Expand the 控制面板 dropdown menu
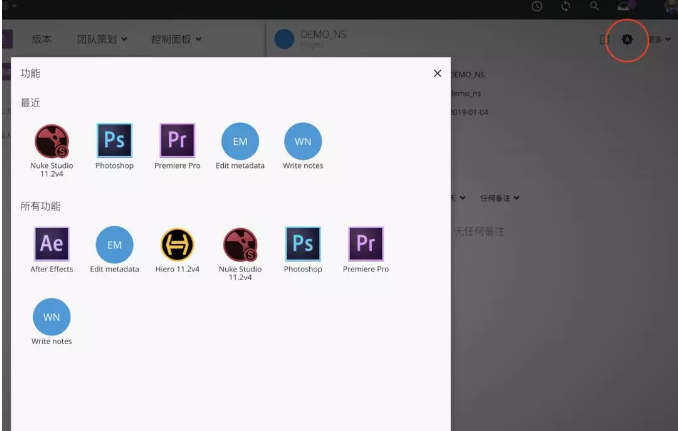678x431 pixels. [x=176, y=39]
